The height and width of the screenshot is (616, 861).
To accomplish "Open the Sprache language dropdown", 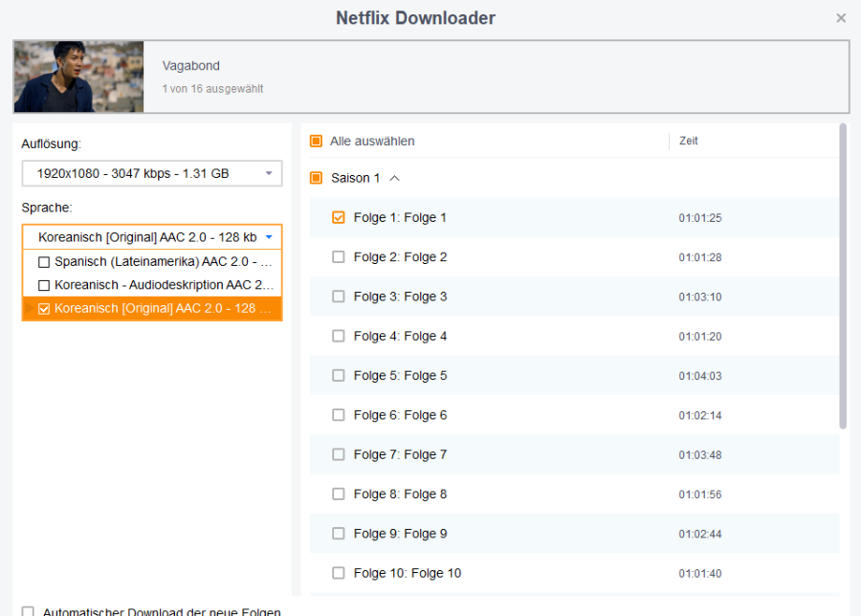I will click(x=152, y=237).
